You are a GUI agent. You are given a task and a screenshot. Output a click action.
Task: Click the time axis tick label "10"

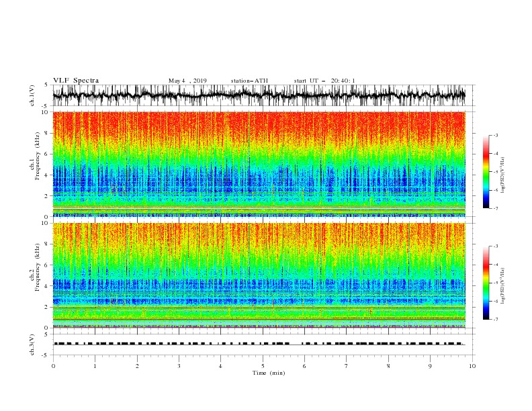pyautogui.click(x=472, y=366)
